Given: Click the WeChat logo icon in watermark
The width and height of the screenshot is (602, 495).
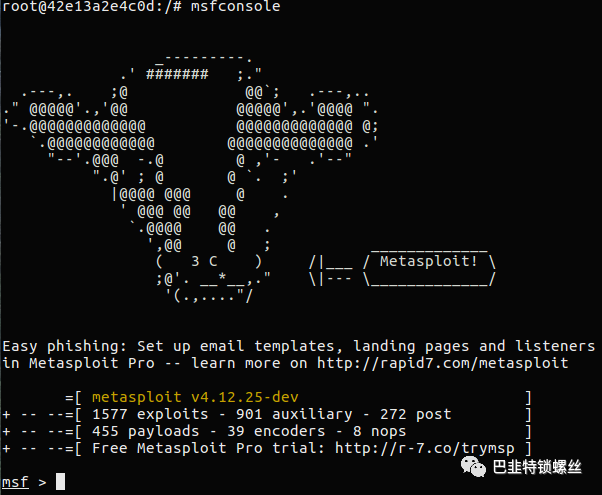Looking at the screenshot, I should coord(473,467).
